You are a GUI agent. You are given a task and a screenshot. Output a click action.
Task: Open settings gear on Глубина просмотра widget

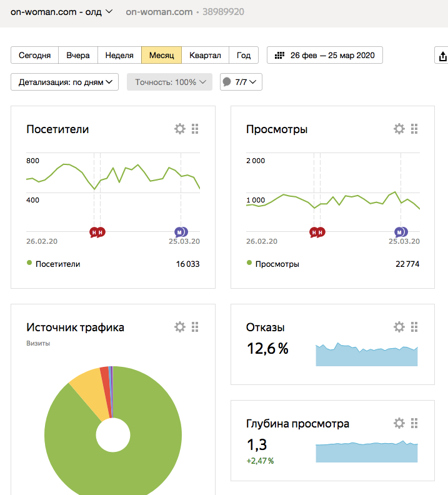(399, 423)
